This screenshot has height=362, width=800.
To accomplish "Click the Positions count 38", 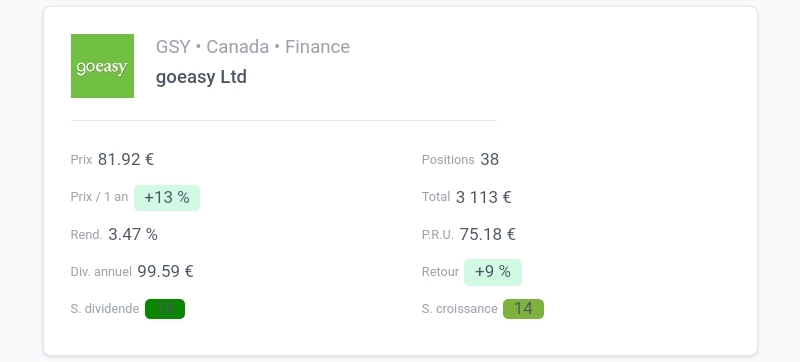I will pos(489,160).
